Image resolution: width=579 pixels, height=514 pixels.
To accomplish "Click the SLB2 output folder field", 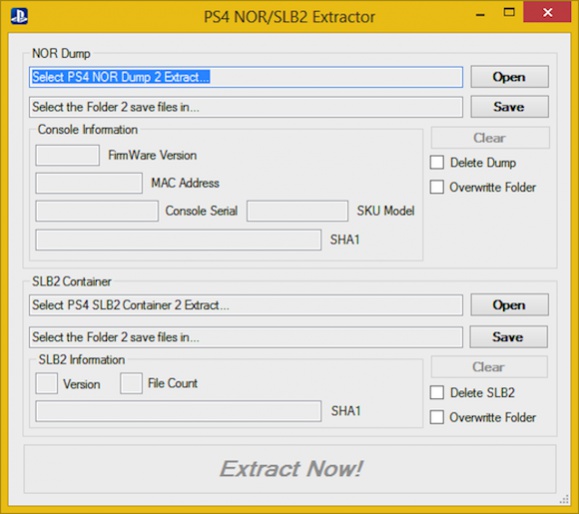I will click(246, 337).
